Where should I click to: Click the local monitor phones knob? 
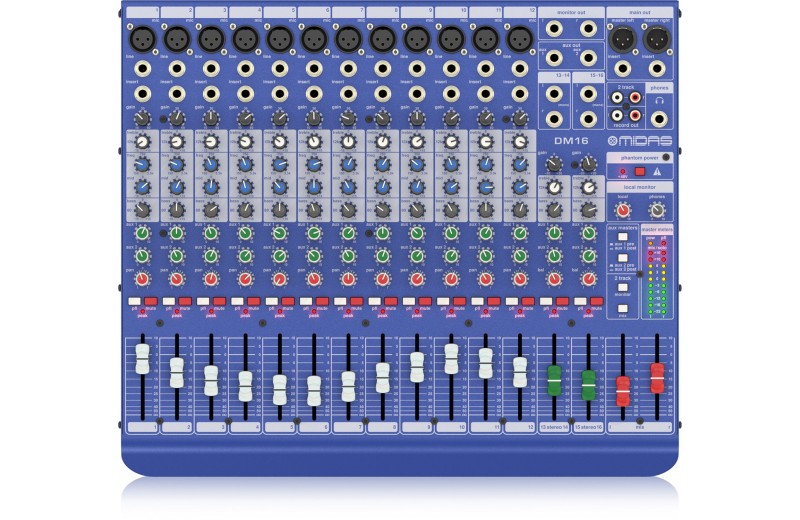pos(657,210)
